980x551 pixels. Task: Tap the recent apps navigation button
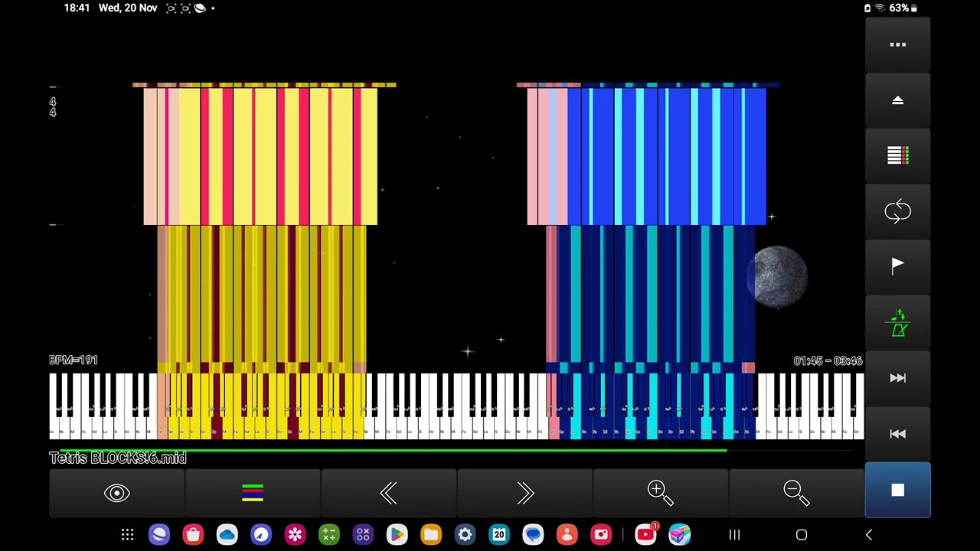(734, 535)
